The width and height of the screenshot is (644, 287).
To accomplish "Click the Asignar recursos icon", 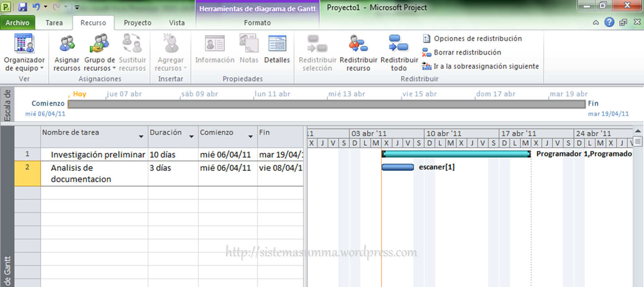I will coord(67,45).
